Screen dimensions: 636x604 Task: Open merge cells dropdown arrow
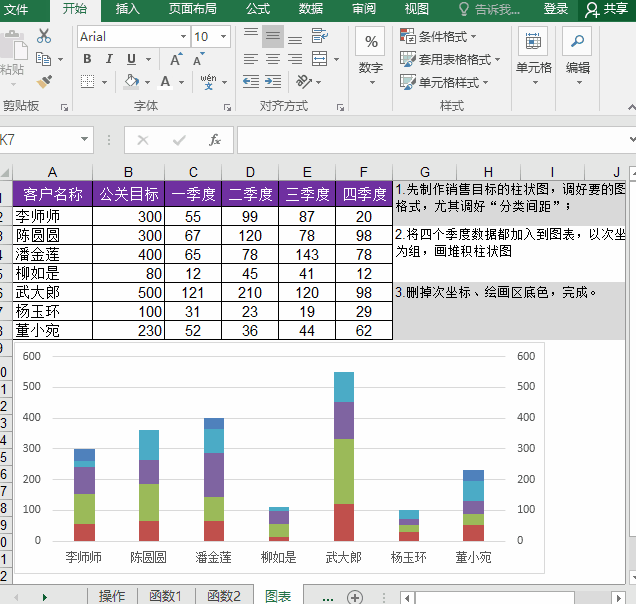coord(336,60)
